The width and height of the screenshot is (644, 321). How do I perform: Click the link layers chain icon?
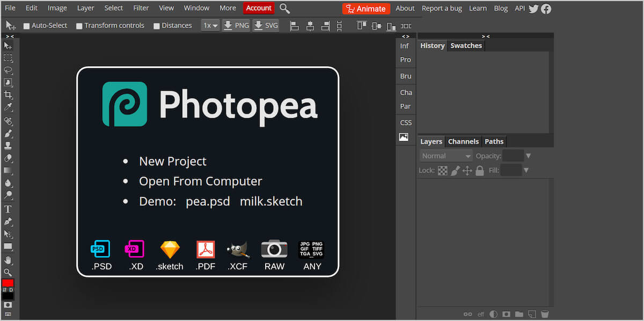(467, 314)
